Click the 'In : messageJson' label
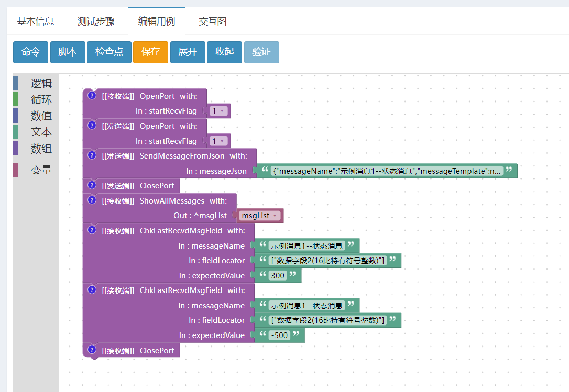 pos(216,171)
